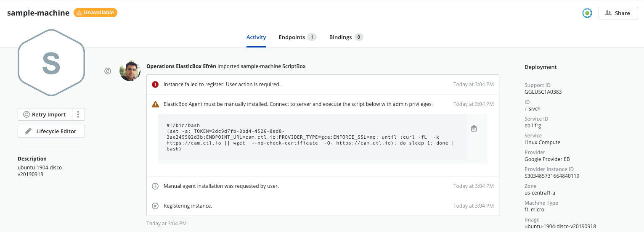Click 'Manual agent installation was requested' message

click(x=221, y=186)
